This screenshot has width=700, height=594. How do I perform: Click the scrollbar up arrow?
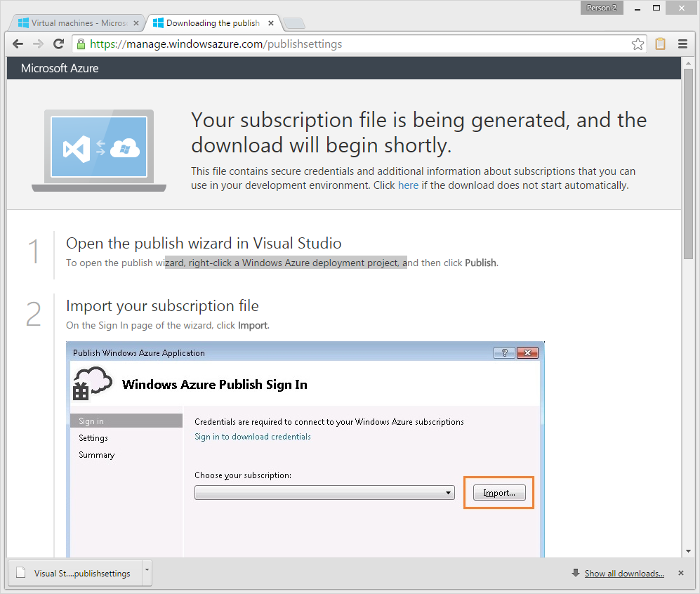pos(688,63)
